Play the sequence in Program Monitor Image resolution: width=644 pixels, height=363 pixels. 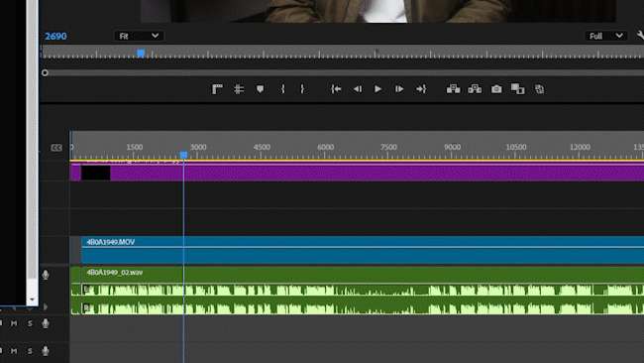377,89
